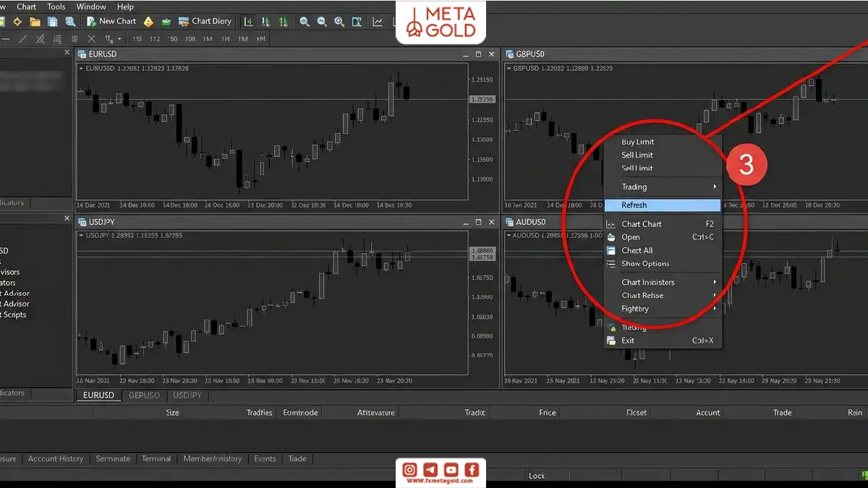Switch to the Account History tab
868x488 pixels.
pyautogui.click(x=56, y=458)
